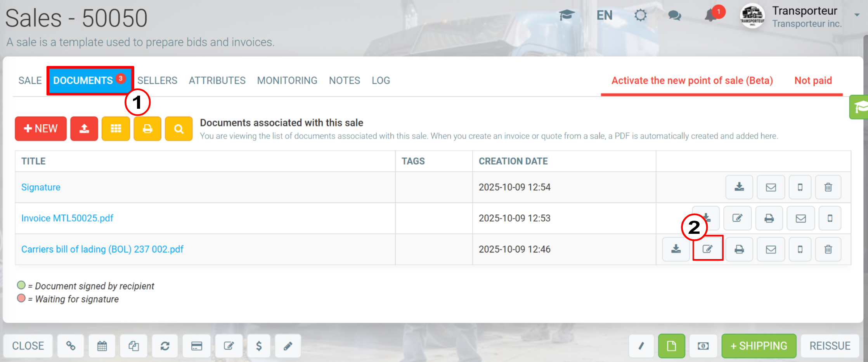The image size is (868, 362).
Task: Edit Invoice MTL50025.pdf
Action: [x=737, y=218]
